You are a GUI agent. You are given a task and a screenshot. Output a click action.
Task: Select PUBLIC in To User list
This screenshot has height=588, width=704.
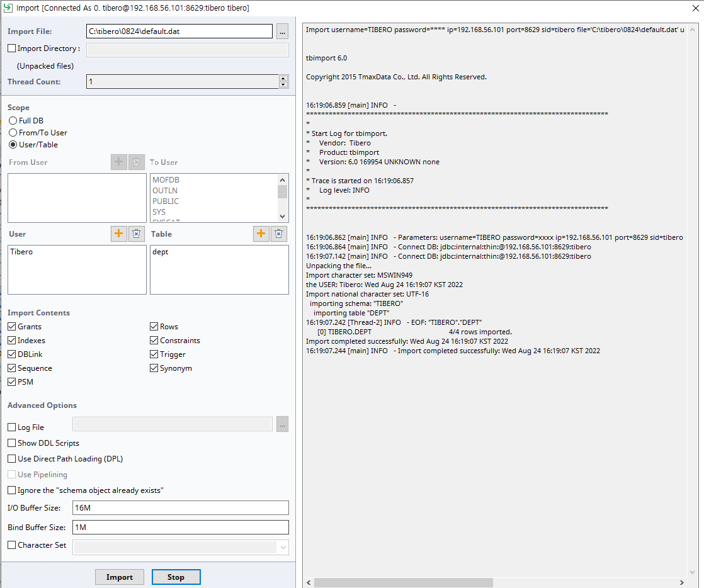click(x=166, y=201)
